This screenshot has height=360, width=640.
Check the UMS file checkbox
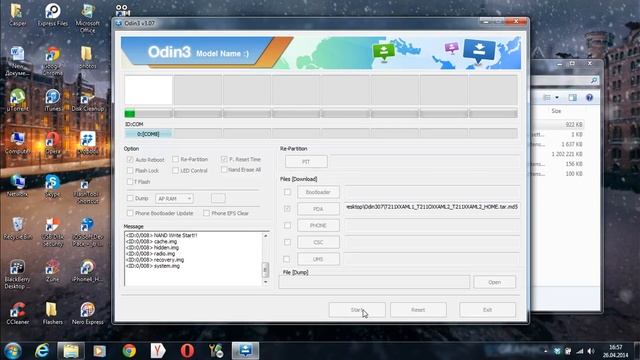[x=287, y=259]
